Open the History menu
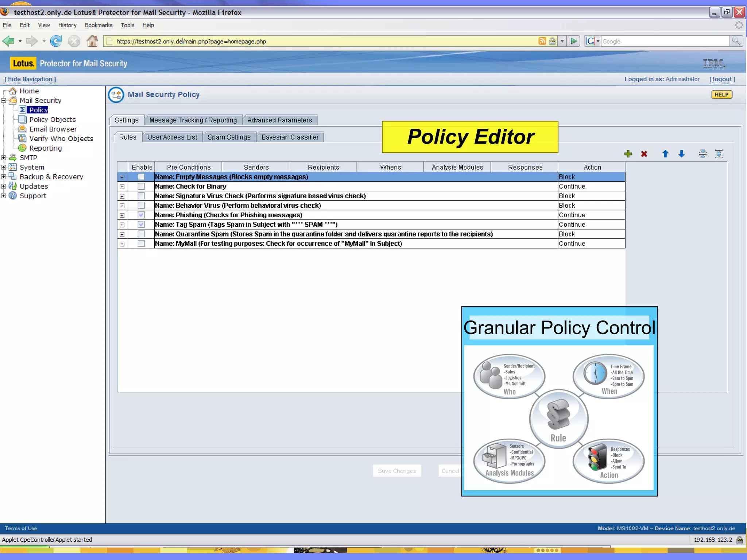Screen dimensions: 747x560 pyautogui.click(x=67, y=25)
